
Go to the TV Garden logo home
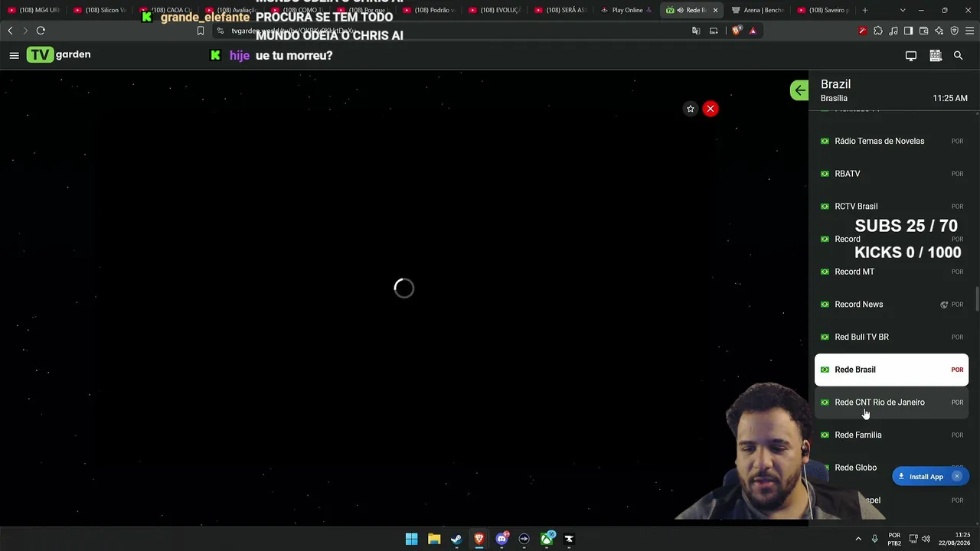click(x=58, y=55)
